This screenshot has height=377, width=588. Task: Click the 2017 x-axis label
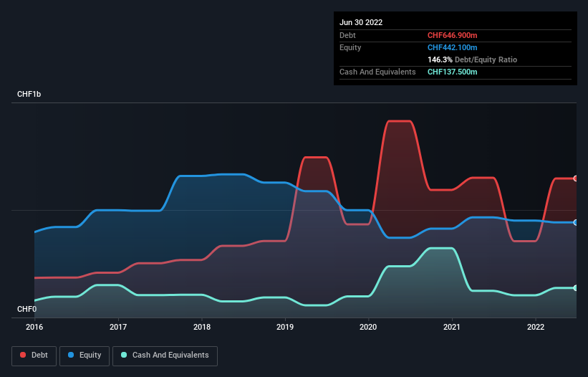(118, 327)
